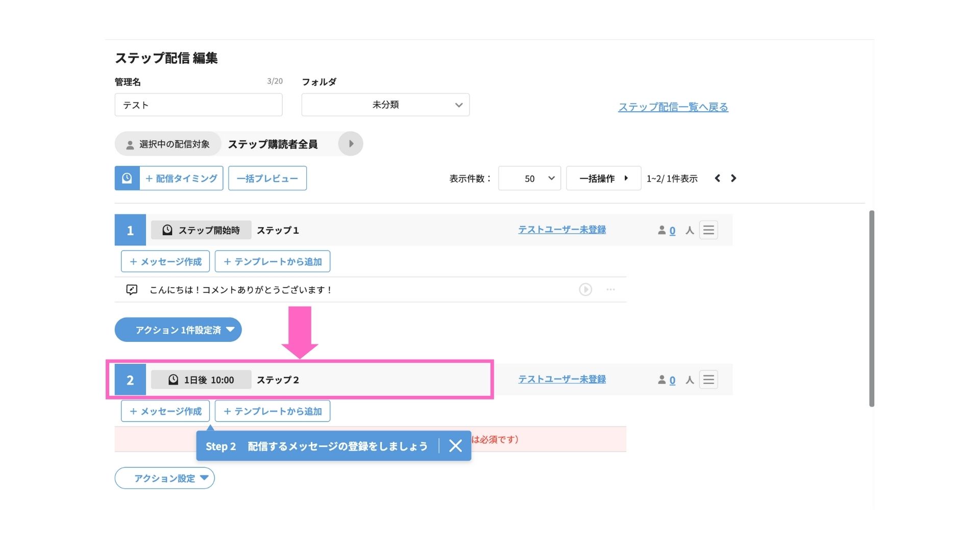The width and height of the screenshot is (980, 551).
Task: Open hamburger menu for step 2
Action: click(708, 380)
